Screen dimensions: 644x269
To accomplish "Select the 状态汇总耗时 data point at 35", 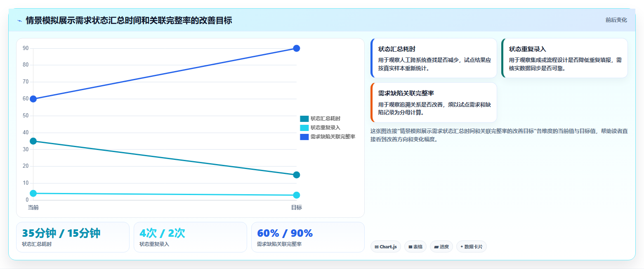I will point(33,141).
